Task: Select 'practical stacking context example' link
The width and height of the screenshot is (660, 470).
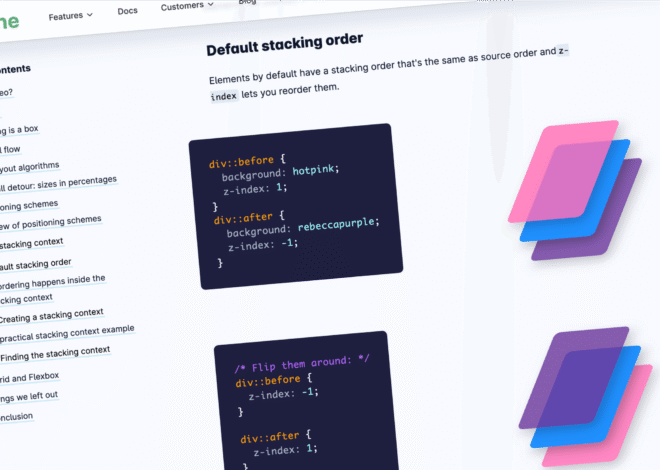Action: point(67,331)
